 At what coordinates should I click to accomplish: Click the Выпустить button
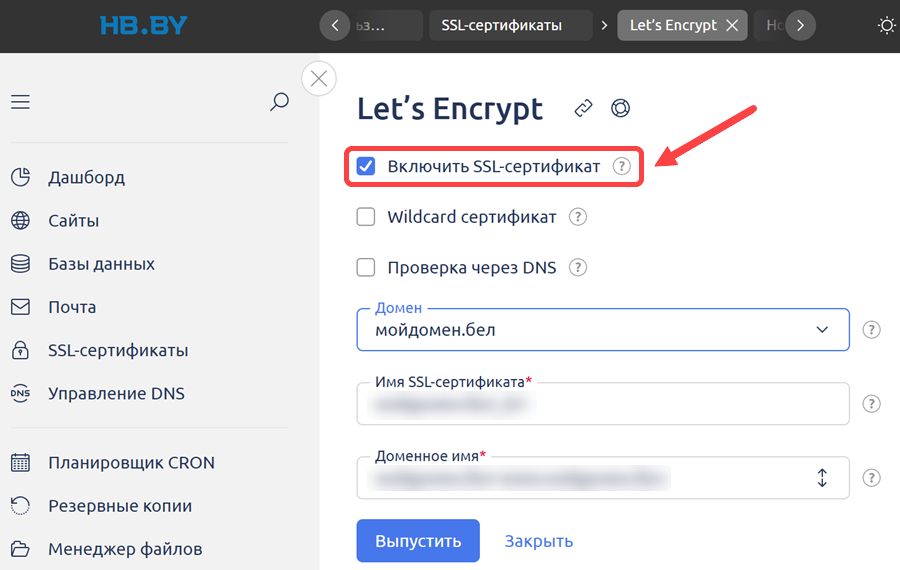coord(418,541)
